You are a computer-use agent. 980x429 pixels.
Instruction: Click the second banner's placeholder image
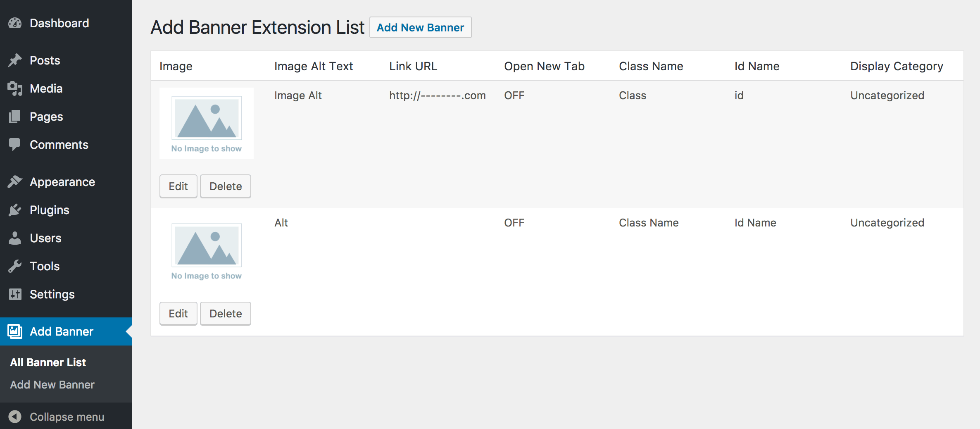point(207,250)
